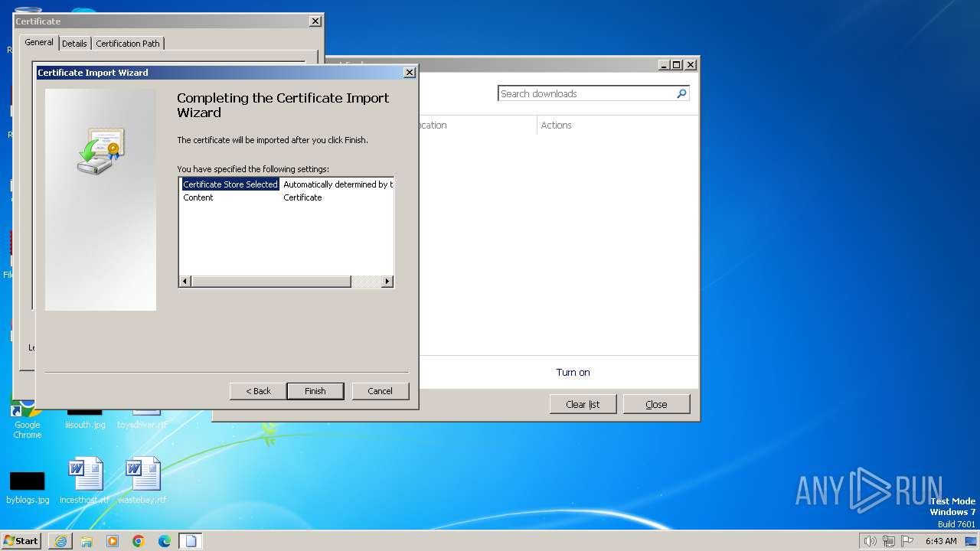980x551 pixels.
Task: Open the Details tab in Certificate window
Action: pyautogui.click(x=74, y=44)
